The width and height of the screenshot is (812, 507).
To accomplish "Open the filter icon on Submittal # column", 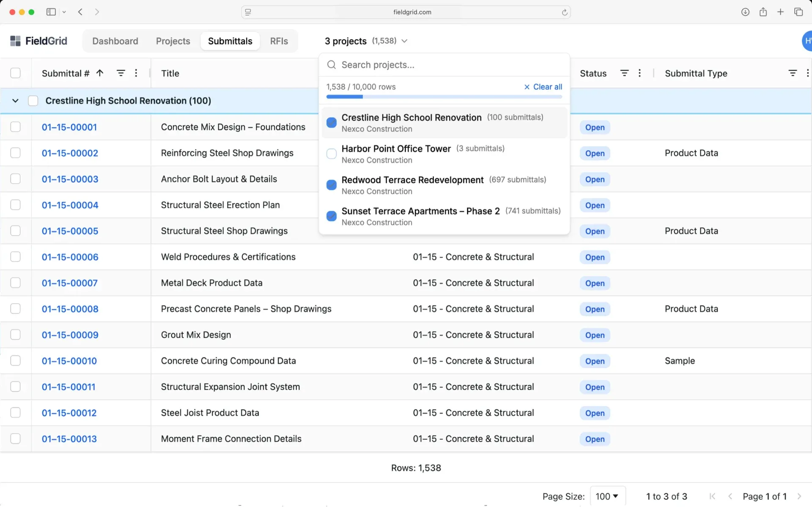I will [121, 73].
